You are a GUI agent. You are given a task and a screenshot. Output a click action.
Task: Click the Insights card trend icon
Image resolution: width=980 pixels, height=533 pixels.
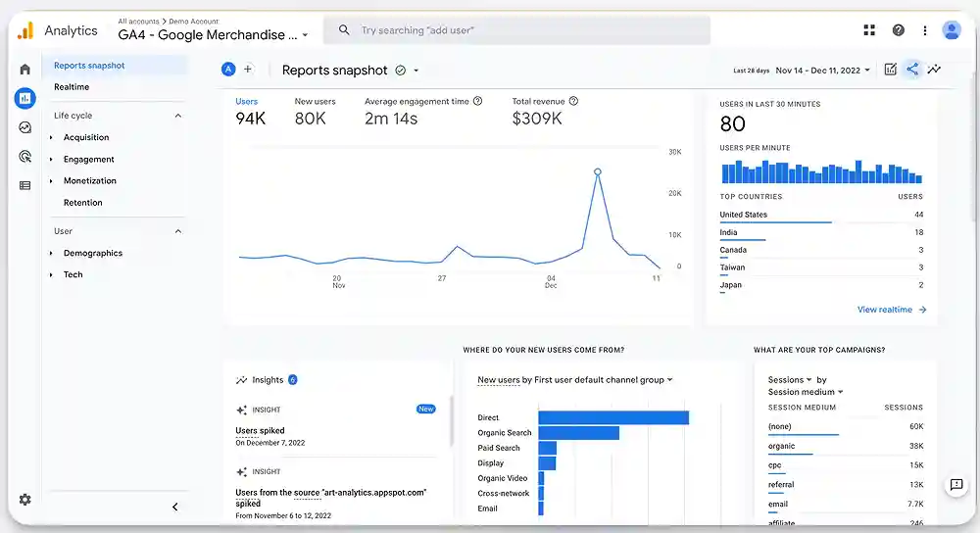[x=241, y=380]
